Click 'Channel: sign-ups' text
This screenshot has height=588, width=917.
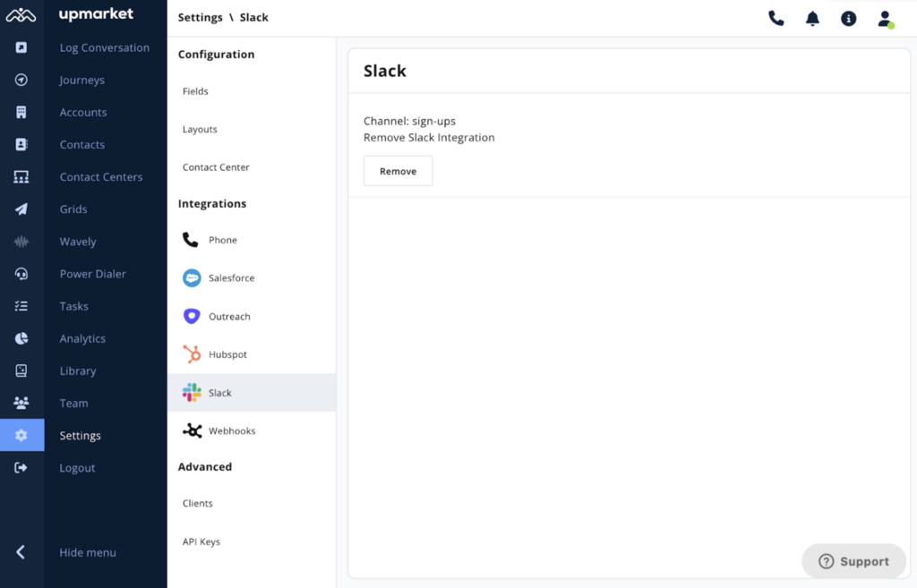[x=409, y=121]
